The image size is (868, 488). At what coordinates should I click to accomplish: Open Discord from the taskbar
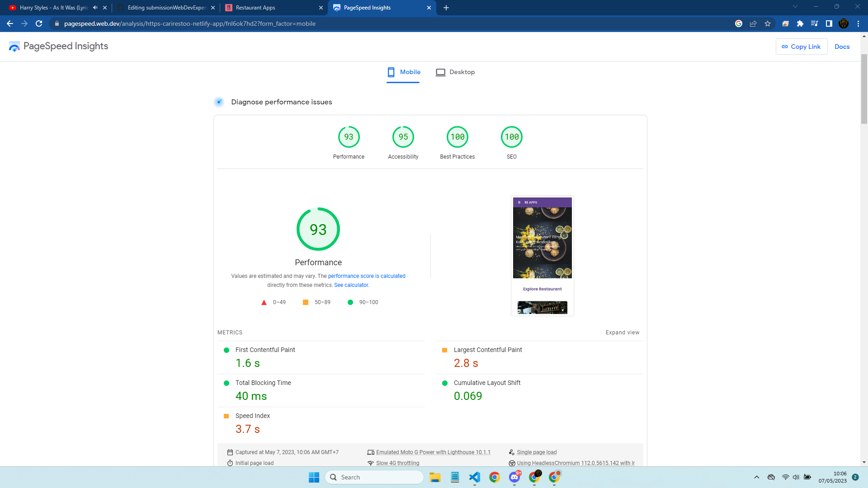click(x=514, y=477)
